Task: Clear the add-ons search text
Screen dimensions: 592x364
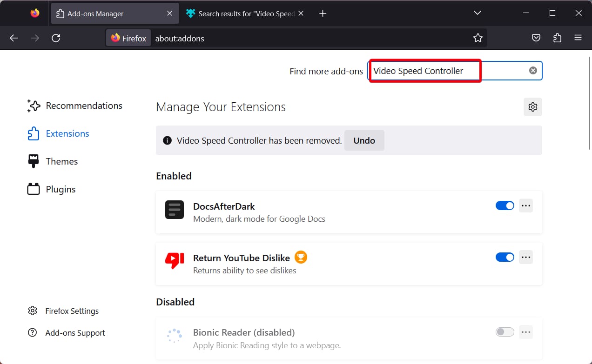Action: [533, 71]
